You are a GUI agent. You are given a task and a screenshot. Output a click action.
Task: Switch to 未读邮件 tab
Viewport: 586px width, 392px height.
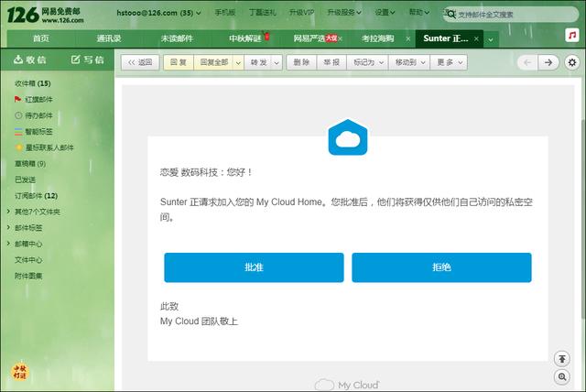click(177, 38)
